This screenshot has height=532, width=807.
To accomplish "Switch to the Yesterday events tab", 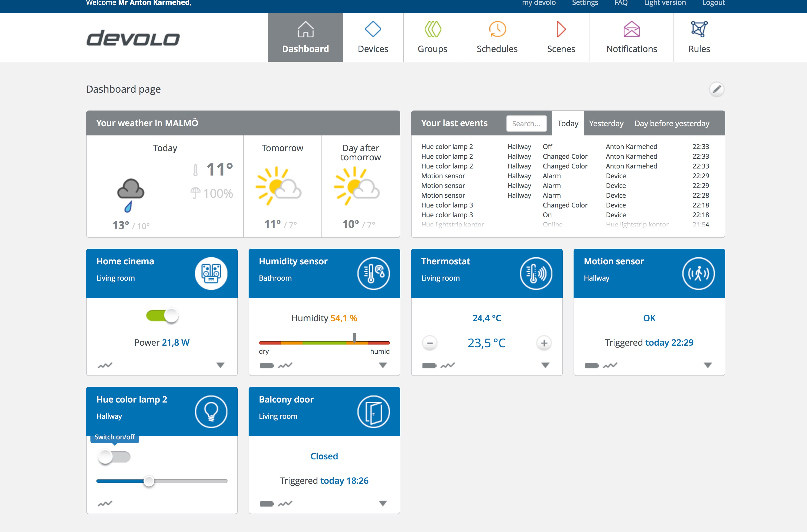I will click(606, 123).
